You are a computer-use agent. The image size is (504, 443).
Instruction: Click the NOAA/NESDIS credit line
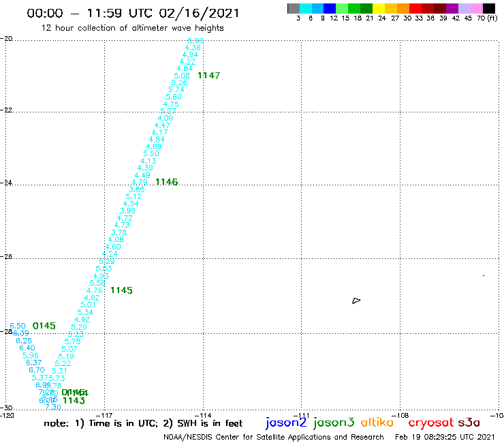click(274, 438)
